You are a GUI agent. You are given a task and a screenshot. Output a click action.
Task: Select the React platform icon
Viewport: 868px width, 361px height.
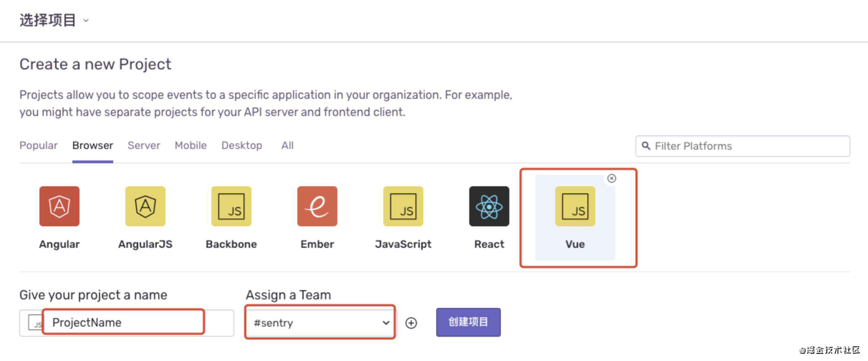489,206
